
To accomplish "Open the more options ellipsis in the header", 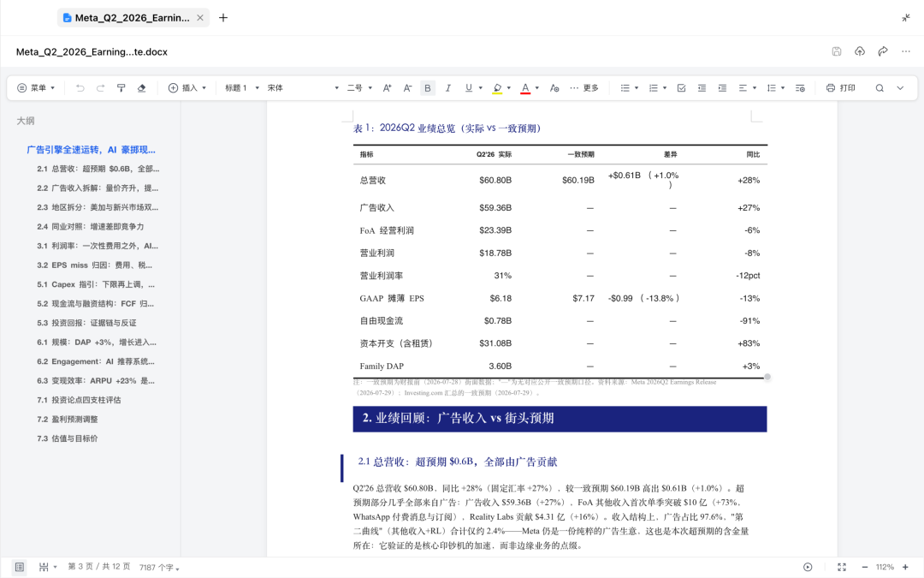I will click(906, 51).
